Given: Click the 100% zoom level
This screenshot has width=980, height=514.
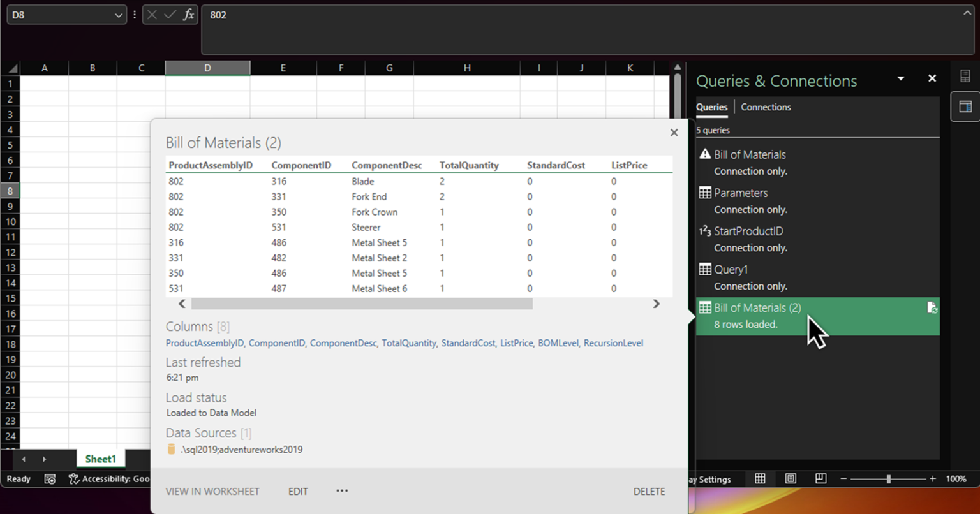Looking at the screenshot, I should pos(956,479).
